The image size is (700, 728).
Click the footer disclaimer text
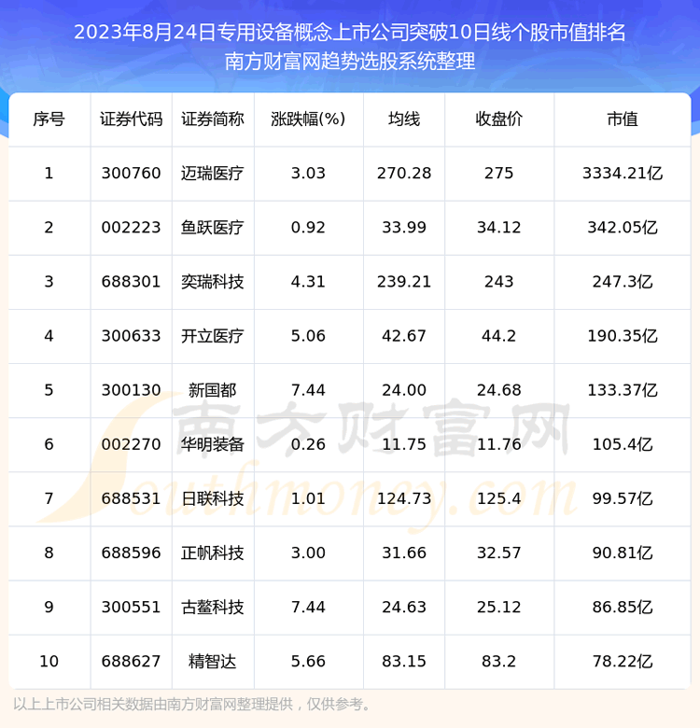(192, 705)
